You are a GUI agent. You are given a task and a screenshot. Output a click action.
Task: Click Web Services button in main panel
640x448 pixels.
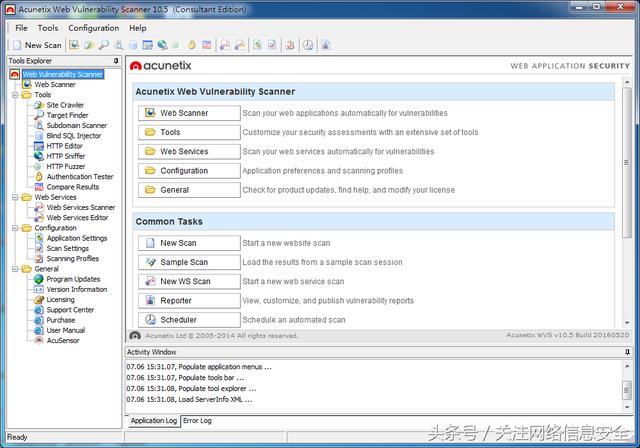(189, 151)
